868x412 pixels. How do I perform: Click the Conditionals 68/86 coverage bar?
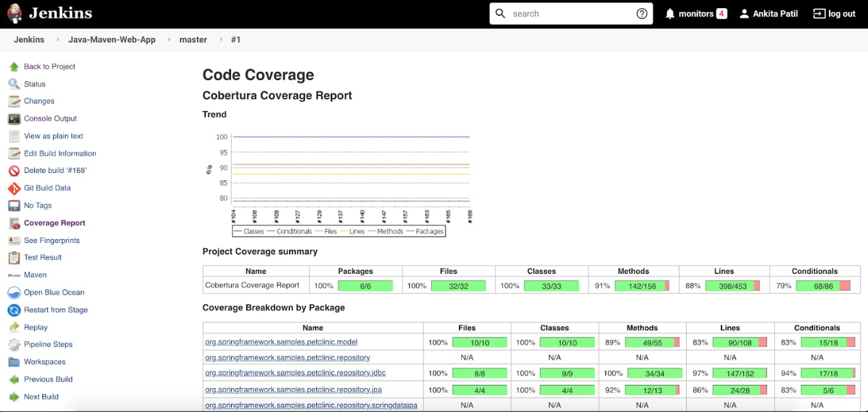click(x=823, y=286)
